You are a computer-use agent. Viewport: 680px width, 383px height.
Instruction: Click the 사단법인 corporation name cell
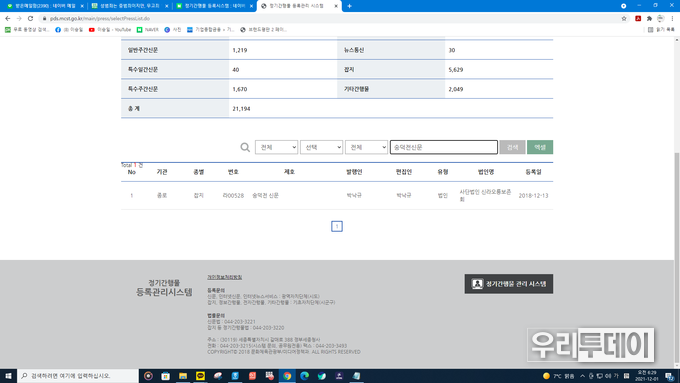tap(486, 196)
